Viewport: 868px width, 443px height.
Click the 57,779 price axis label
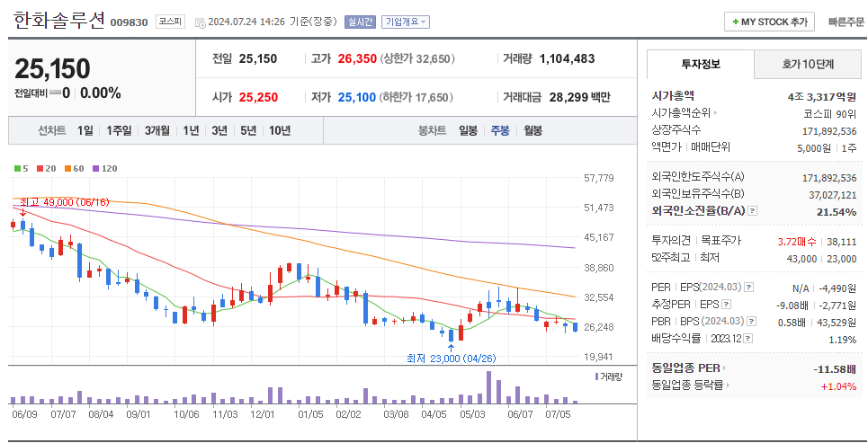pos(600,178)
